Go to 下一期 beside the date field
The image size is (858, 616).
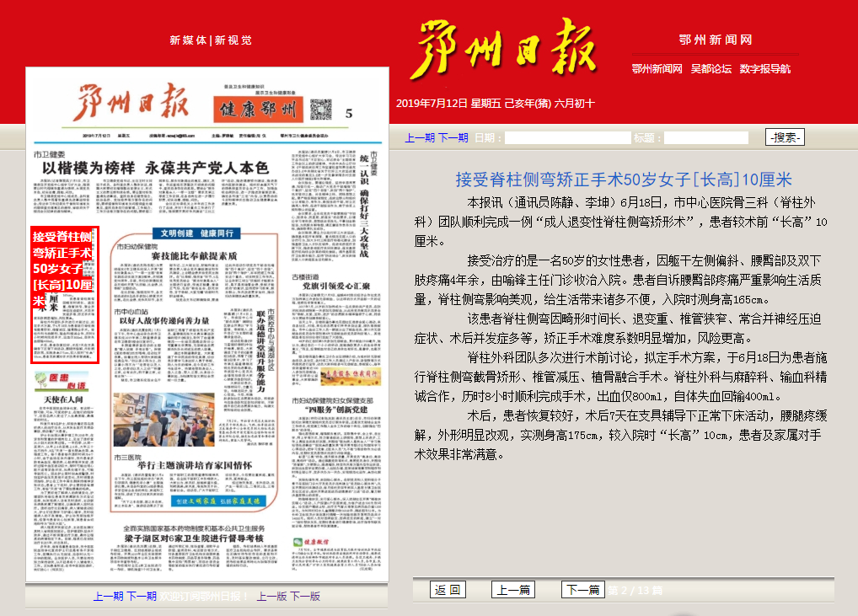[x=453, y=137]
